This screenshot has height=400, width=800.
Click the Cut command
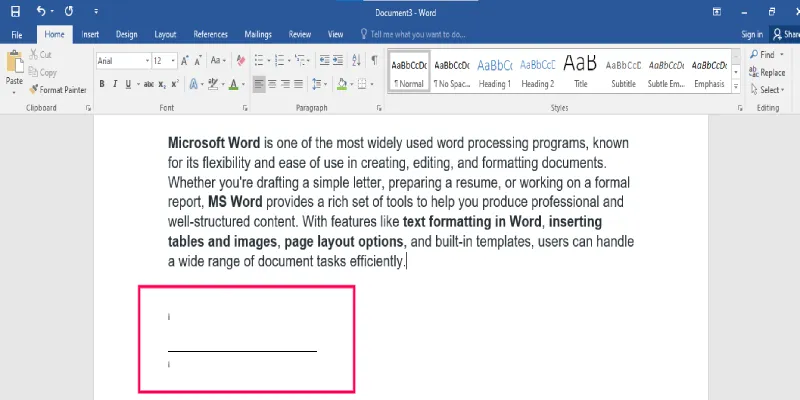pyautogui.click(x=40, y=55)
